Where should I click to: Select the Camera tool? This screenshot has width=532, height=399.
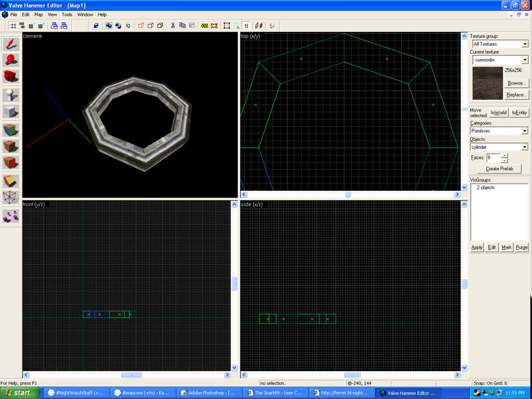(x=11, y=77)
